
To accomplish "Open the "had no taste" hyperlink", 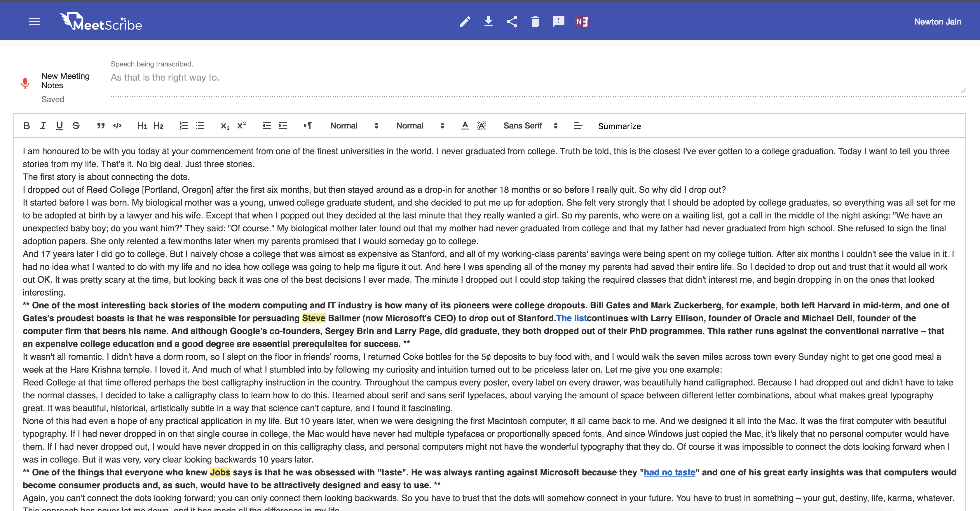I will tap(669, 472).
